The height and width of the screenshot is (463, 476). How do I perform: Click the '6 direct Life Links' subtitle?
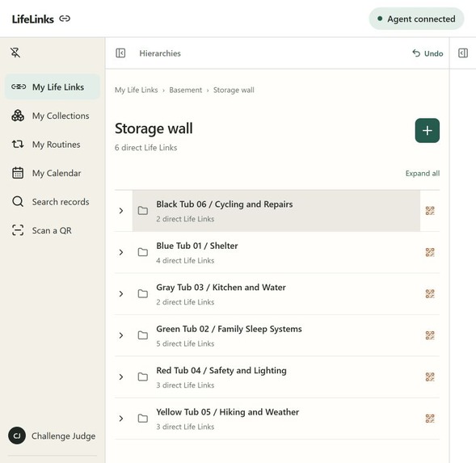[145, 148]
